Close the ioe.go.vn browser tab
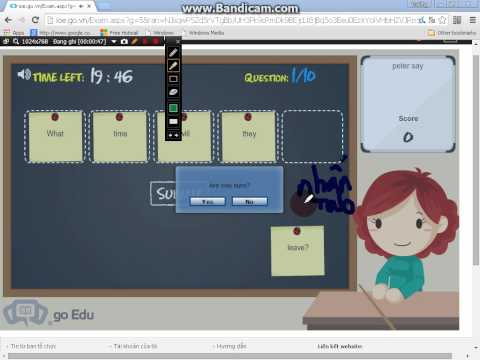Screen dimensions: 480x360 89,6
